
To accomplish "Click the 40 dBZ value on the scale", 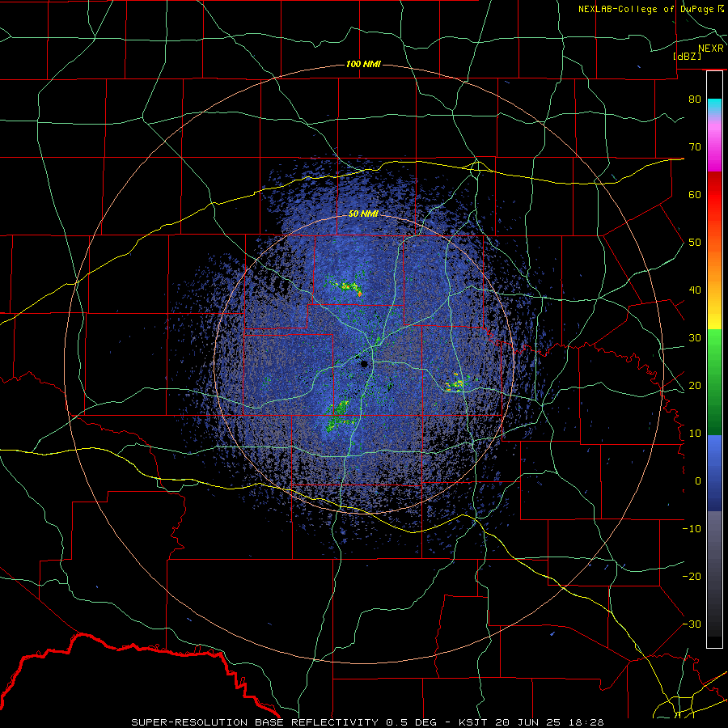I will [x=695, y=290].
